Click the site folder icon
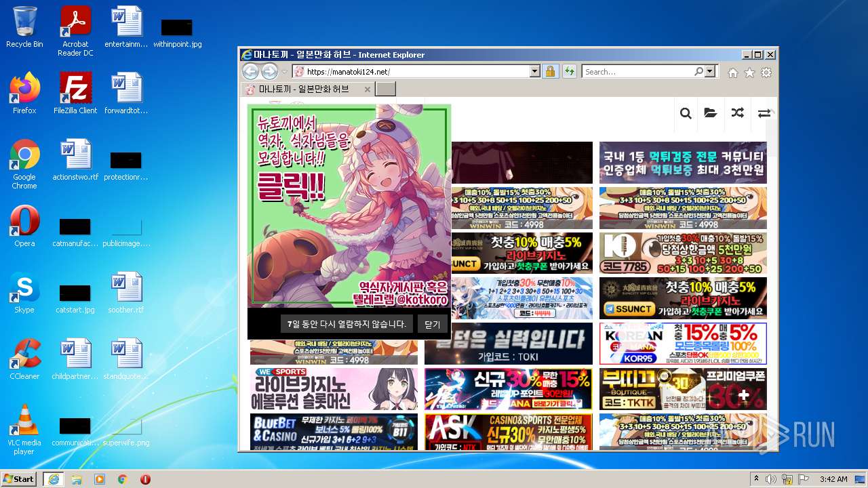The height and width of the screenshot is (488, 868). tap(711, 113)
